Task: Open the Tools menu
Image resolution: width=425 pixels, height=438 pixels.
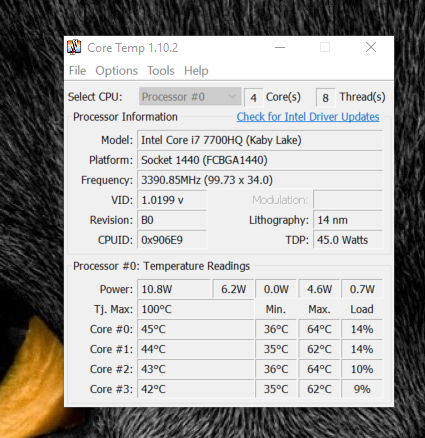Action: (161, 71)
